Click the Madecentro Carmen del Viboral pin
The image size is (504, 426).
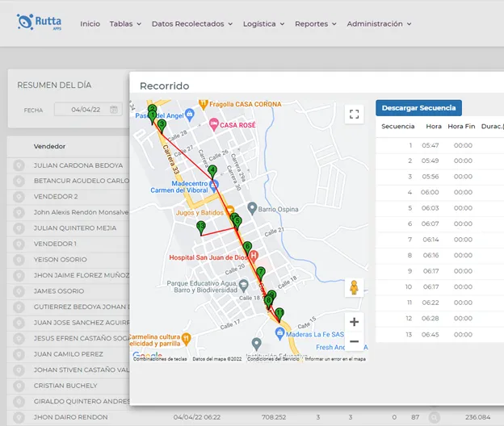(214, 186)
